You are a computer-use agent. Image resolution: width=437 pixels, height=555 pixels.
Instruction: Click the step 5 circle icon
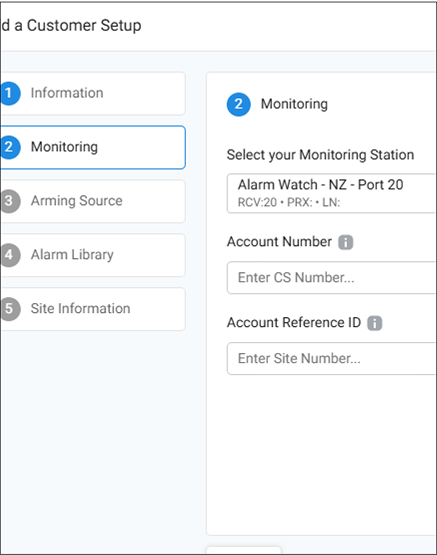point(10,309)
